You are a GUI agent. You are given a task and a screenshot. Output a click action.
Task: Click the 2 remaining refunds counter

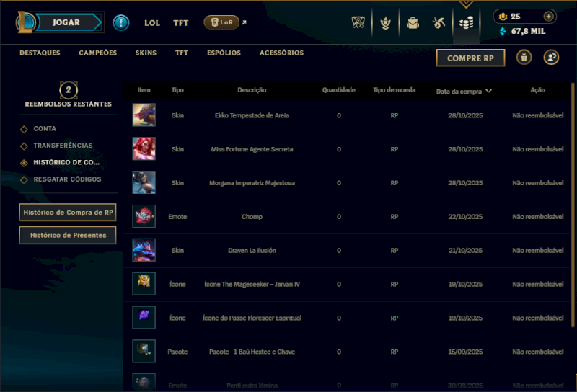(69, 90)
